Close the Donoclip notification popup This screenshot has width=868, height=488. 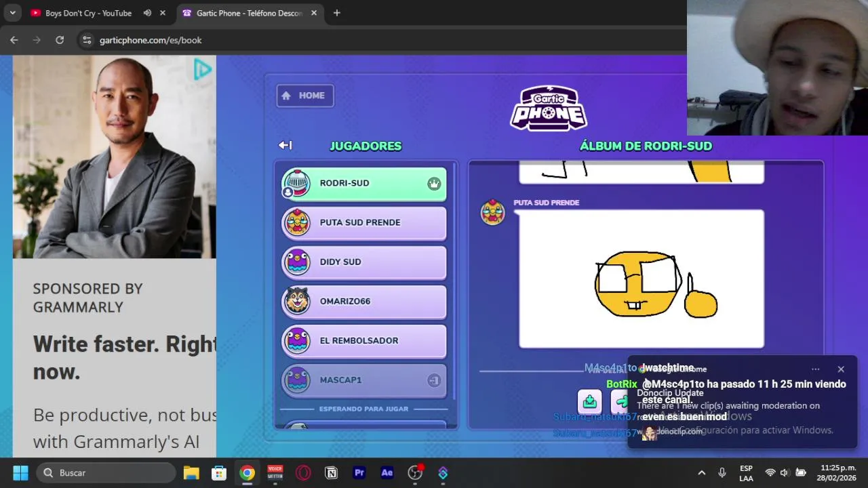click(x=841, y=369)
